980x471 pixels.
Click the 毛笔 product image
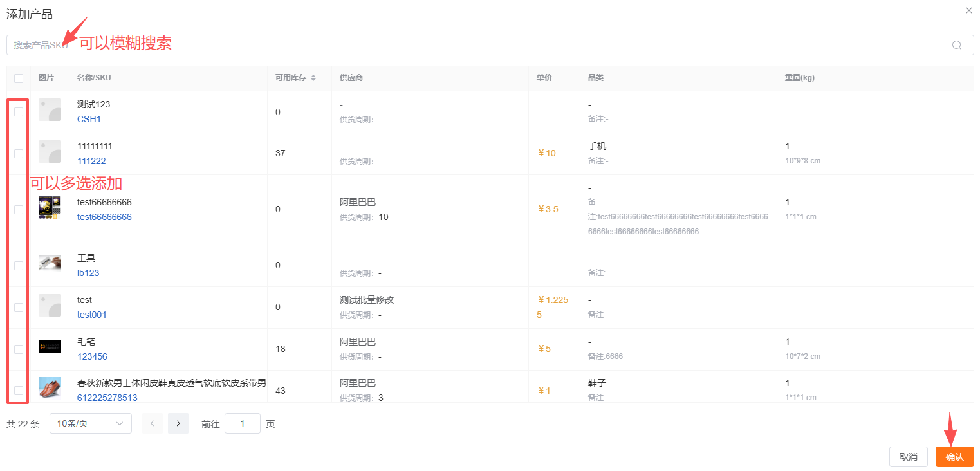(x=50, y=347)
